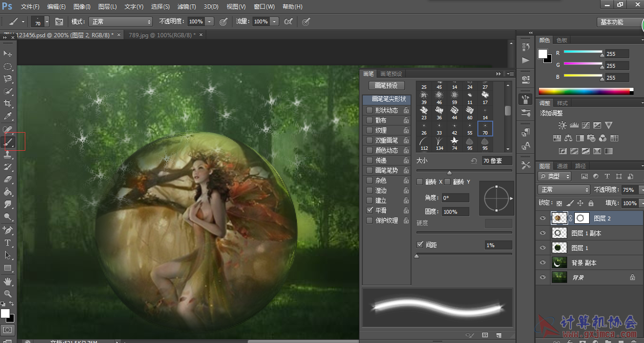
Task: Add a Gradient Map adjustment
Action: point(609,151)
